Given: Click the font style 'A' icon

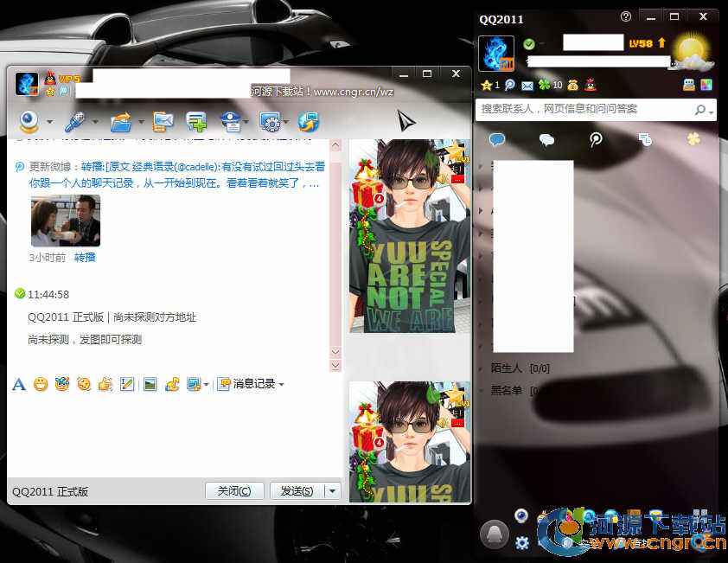Looking at the screenshot, I should tap(19, 384).
